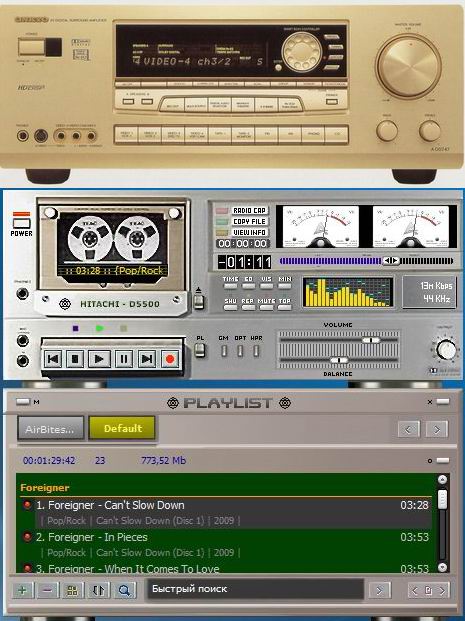Click the 03:28 duration in the playlist's track 1 row
Viewport: 465px width, 621px height.
click(x=414, y=505)
